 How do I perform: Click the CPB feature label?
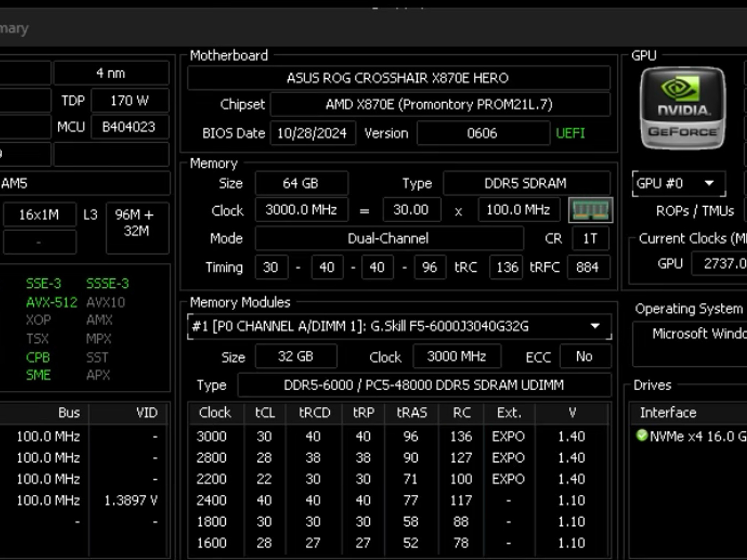[38, 357]
